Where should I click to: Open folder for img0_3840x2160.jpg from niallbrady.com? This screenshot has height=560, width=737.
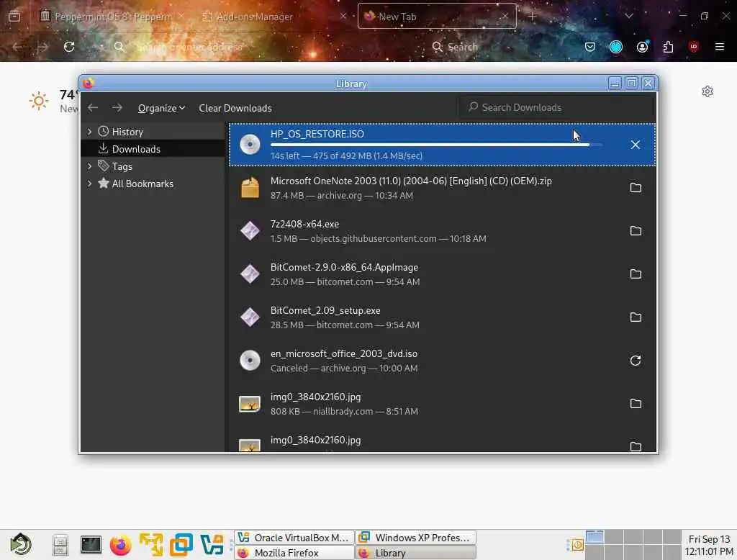pos(636,403)
